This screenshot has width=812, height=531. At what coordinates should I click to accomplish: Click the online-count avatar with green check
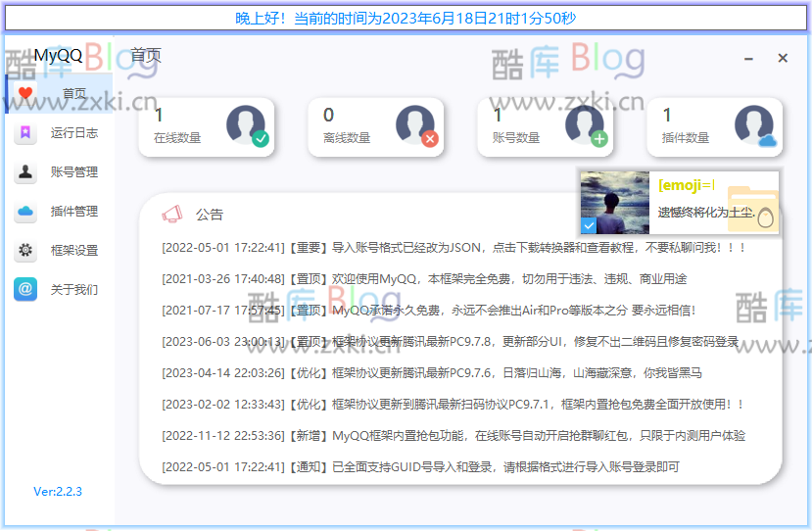(x=247, y=125)
